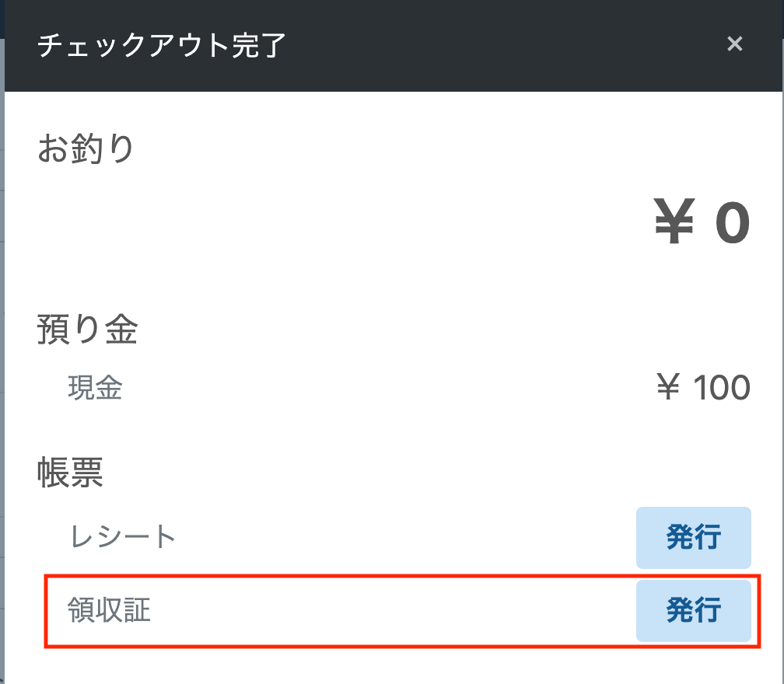Click the レシート row label

(x=123, y=536)
